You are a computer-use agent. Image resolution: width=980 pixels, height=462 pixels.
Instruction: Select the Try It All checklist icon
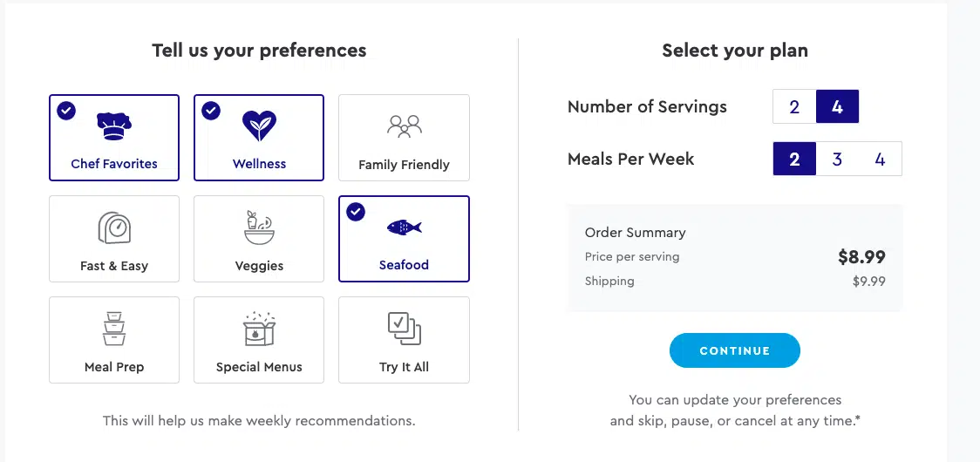pyautogui.click(x=404, y=329)
